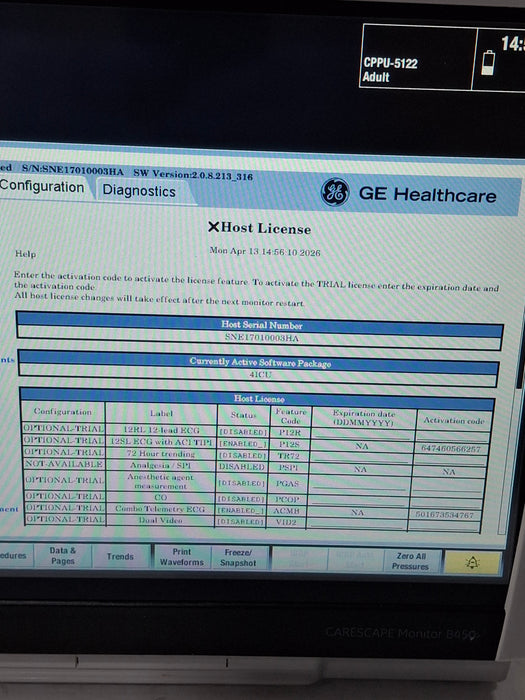This screenshot has width=525, height=700.
Task: Click the GE Healthcare logo icon
Action: click(x=335, y=192)
